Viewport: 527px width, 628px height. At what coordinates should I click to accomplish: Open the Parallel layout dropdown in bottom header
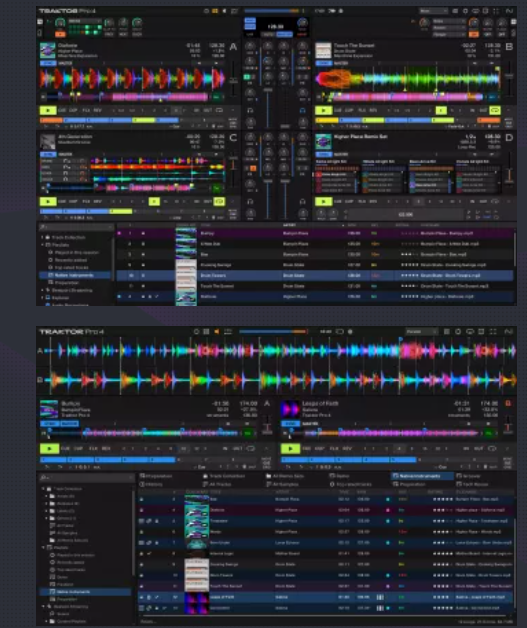[x=421, y=332]
